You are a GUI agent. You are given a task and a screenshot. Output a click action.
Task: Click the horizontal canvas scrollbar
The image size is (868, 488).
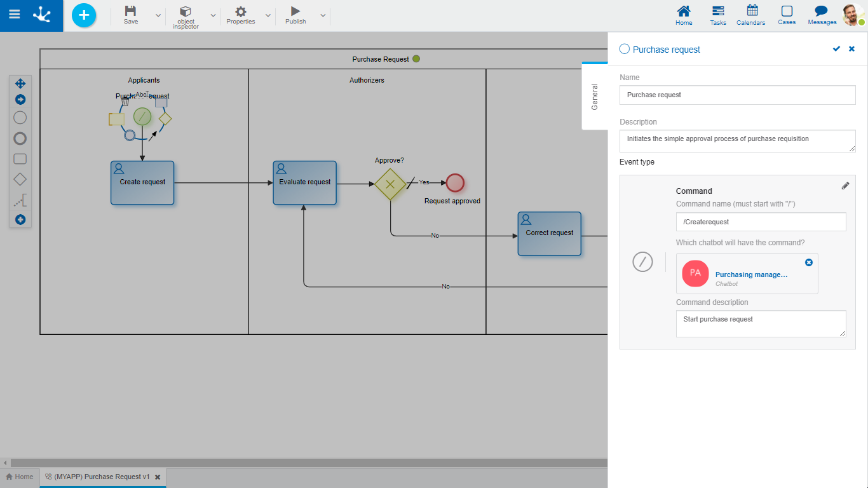coord(305,463)
